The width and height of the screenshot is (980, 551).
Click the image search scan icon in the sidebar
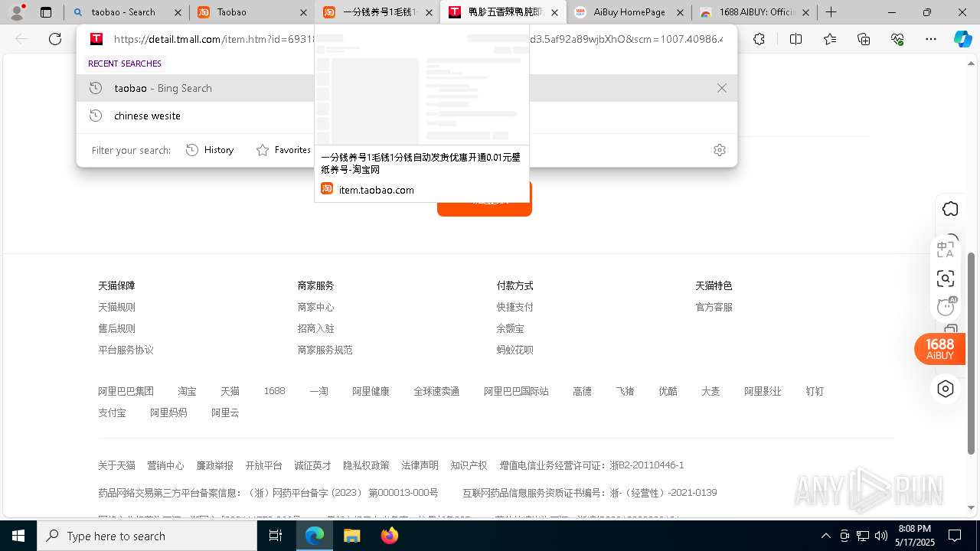coord(946,279)
